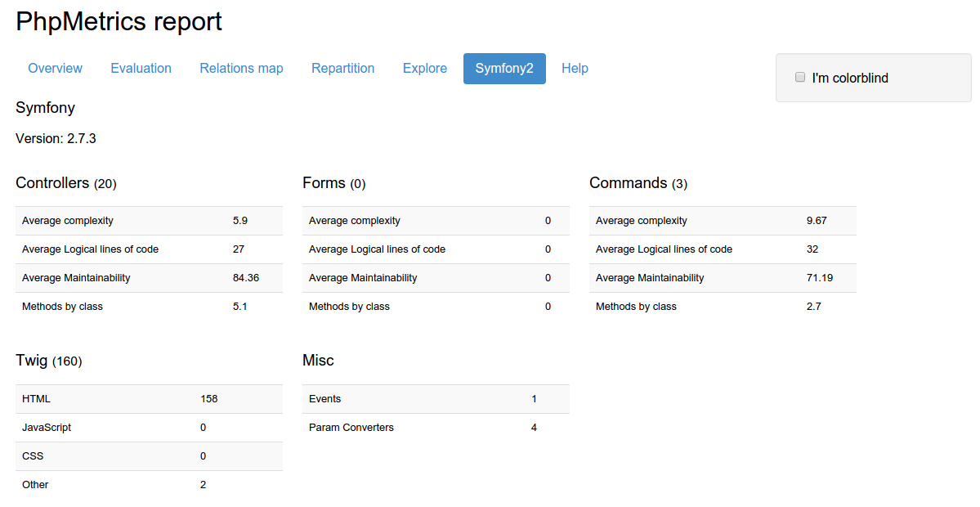Click the Controllers complexity value 5.9
Viewport: 980px width, 507px height.
240,221
